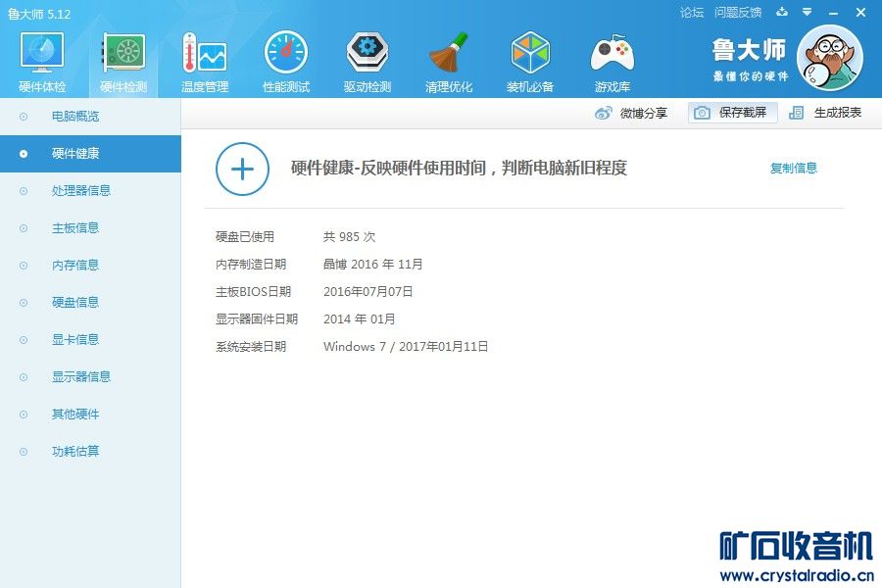Show 显示器信息 monitor info
Image resolution: width=882 pixels, height=588 pixels.
click(x=90, y=376)
